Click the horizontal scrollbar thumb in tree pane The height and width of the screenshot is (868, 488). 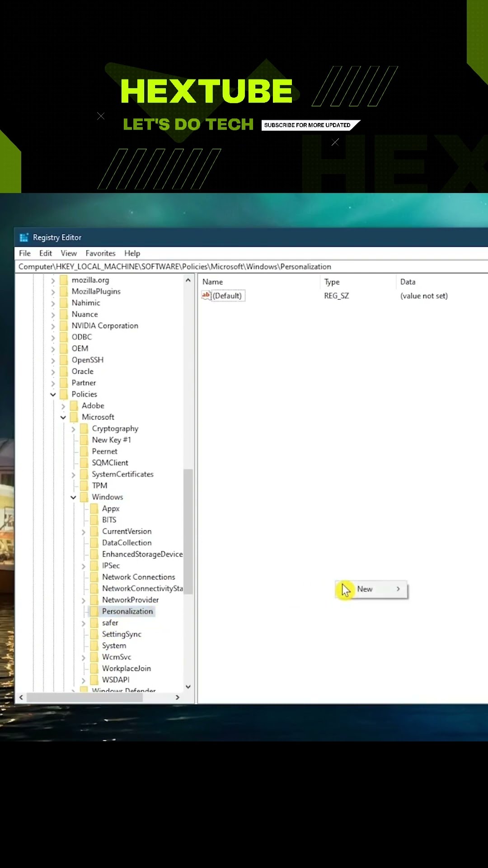(85, 698)
